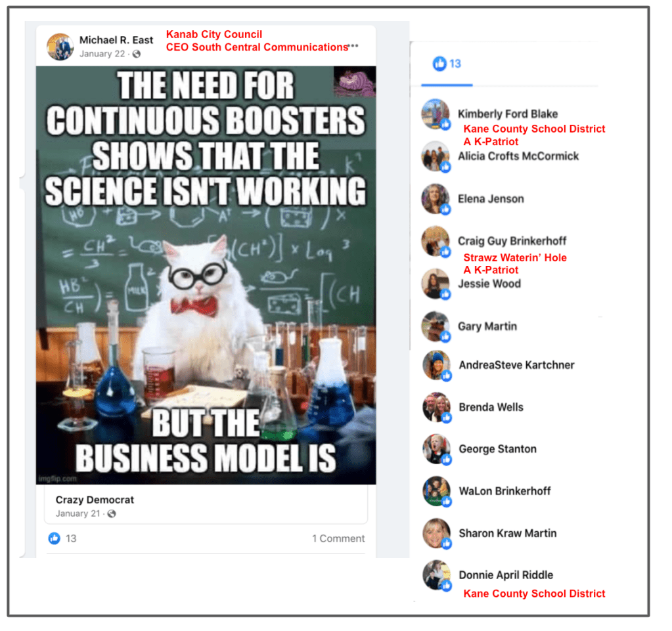Open the 1 Comment link
672x631 pixels.
click(x=338, y=538)
